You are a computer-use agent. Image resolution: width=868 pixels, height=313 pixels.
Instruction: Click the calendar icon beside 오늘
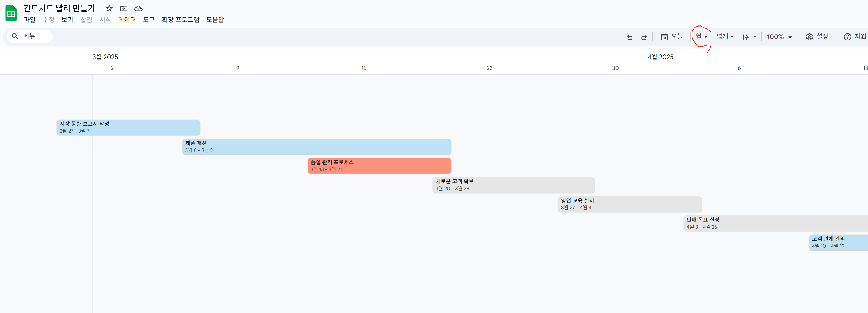pos(664,37)
